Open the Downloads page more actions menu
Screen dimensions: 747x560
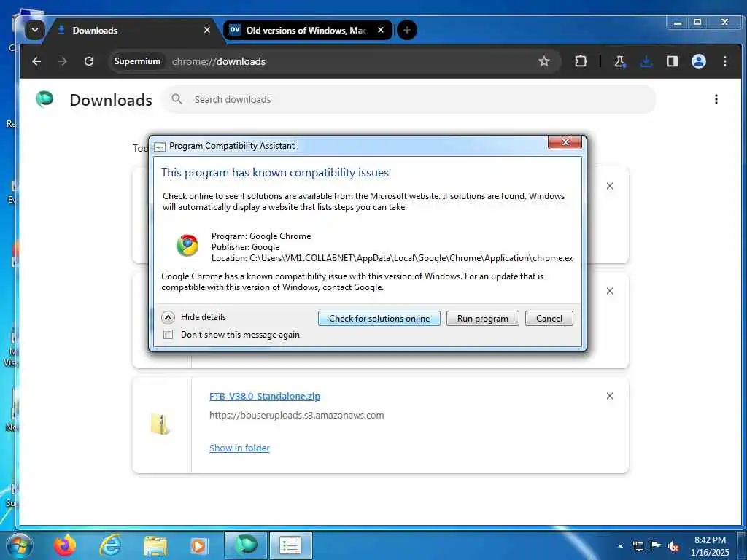click(716, 99)
